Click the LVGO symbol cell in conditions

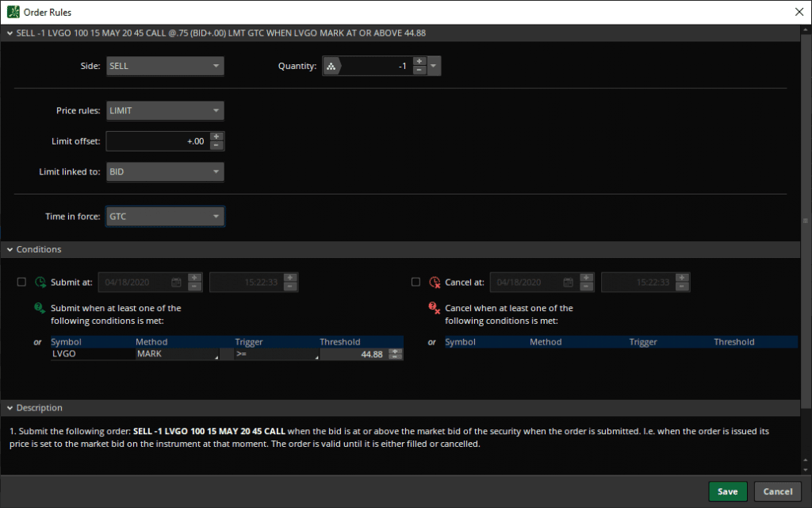coord(91,354)
